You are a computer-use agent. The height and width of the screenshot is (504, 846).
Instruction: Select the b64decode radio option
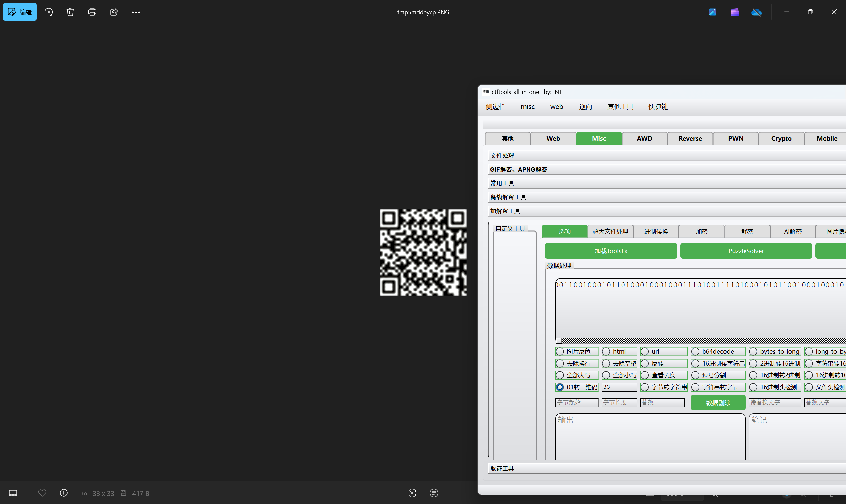click(x=718, y=352)
